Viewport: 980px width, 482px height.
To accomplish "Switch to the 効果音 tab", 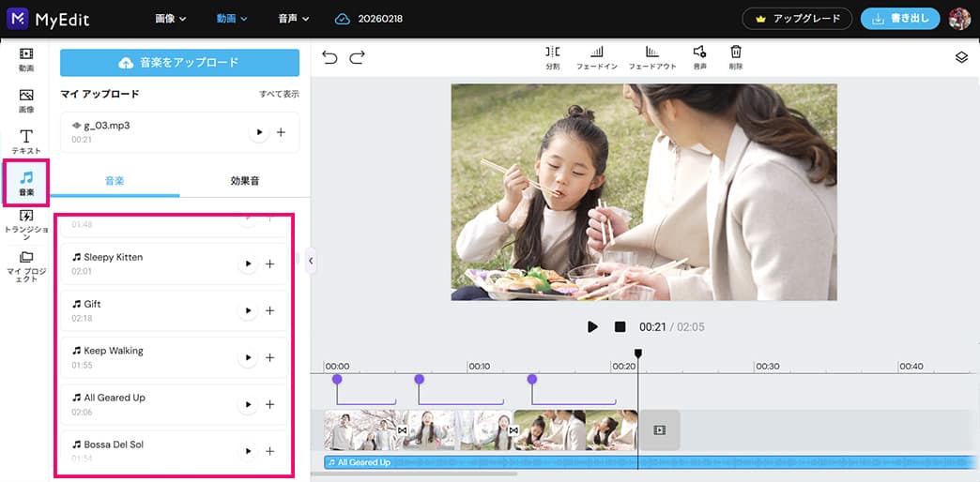I will pyautogui.click(x=245, y=181).
